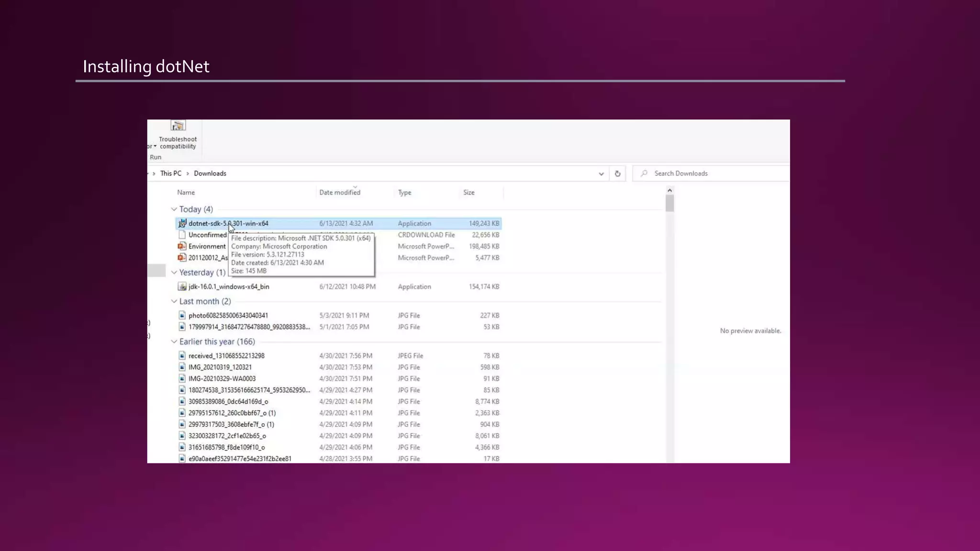This screenshot has height=551, width=980.
Task: Sort by Name column header
Action: [x=186, y=192]
